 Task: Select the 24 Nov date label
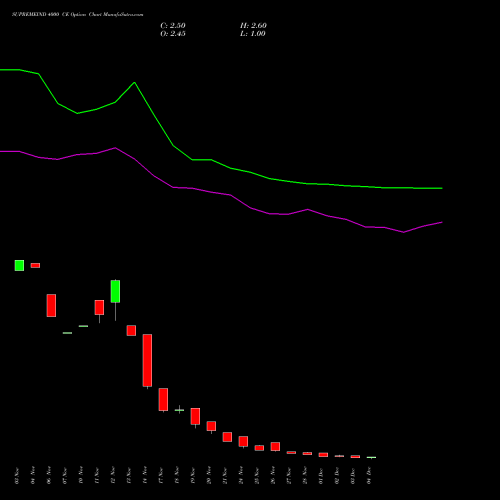(x=241, y=476)
